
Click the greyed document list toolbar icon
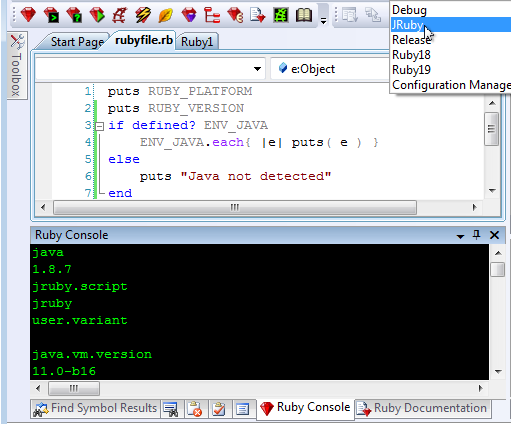tap(350, 15)
